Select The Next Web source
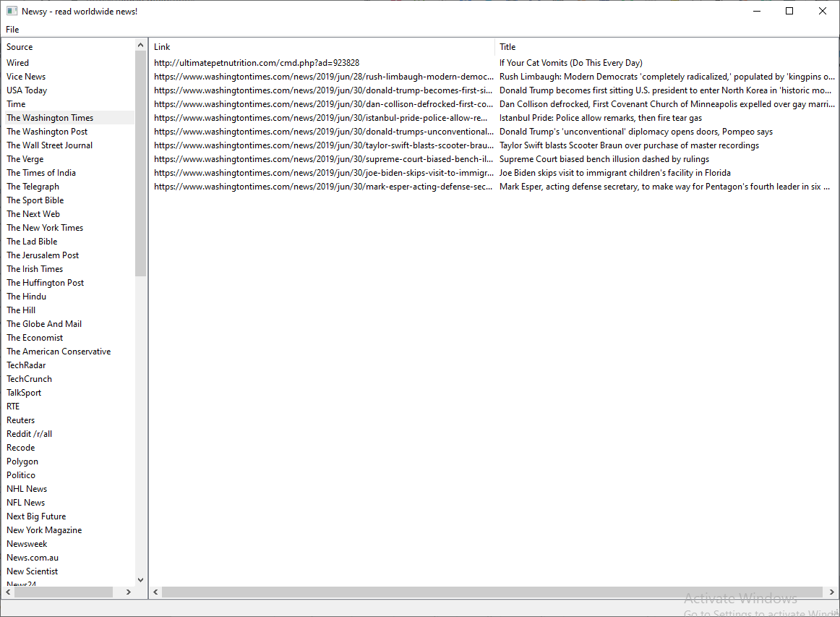The height and width of the screenshot is (617, 840). (x=33, y=214)
